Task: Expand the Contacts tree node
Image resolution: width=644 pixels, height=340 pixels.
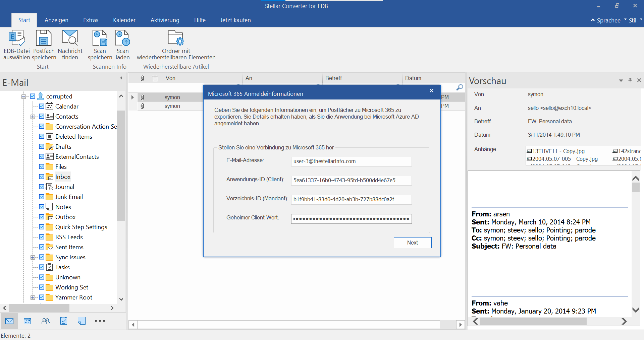Action: click(33, 117)
